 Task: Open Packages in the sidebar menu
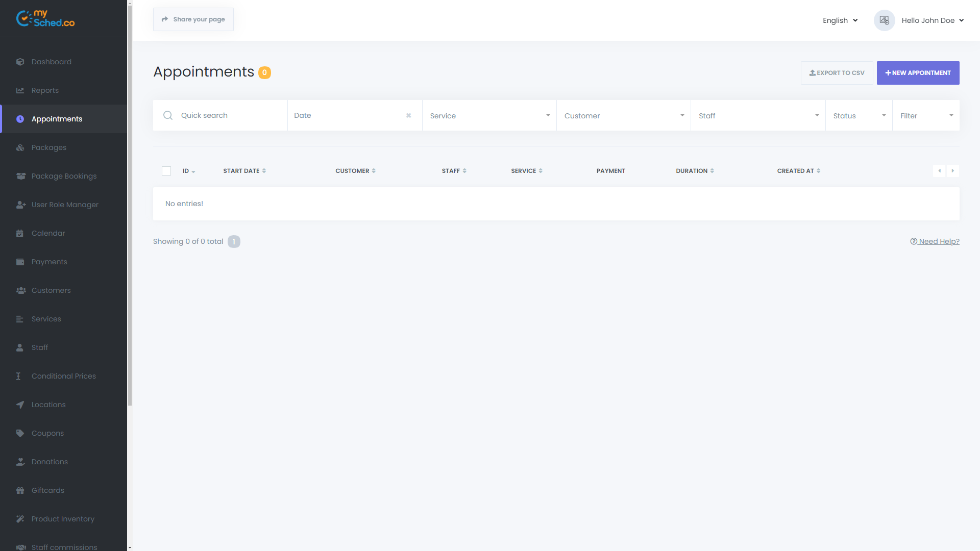coord(49,147)
